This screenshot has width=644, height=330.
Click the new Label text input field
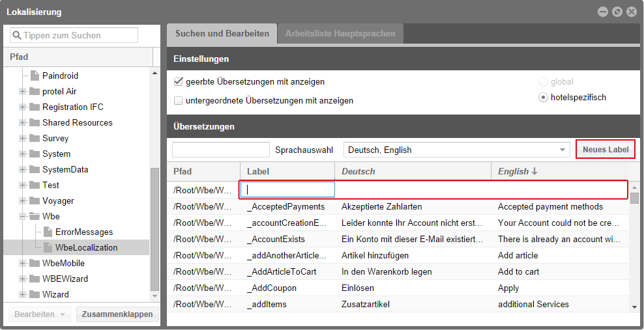point(287,190)
